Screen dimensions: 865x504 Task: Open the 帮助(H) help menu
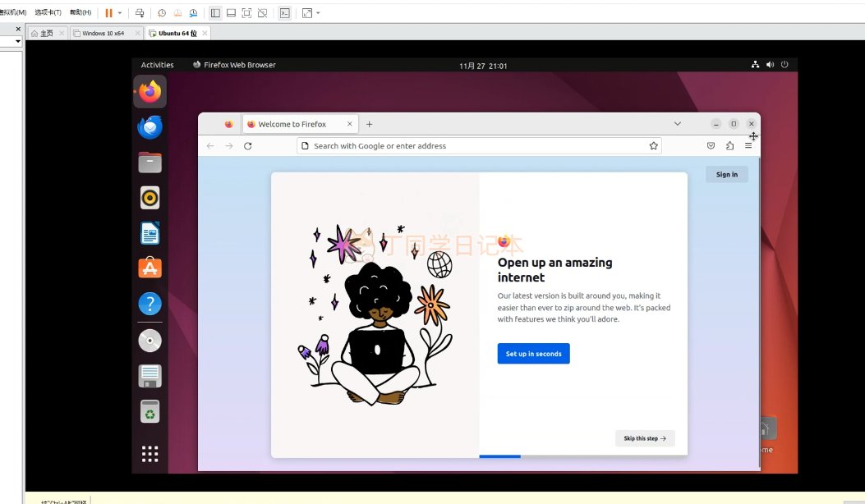81,12
